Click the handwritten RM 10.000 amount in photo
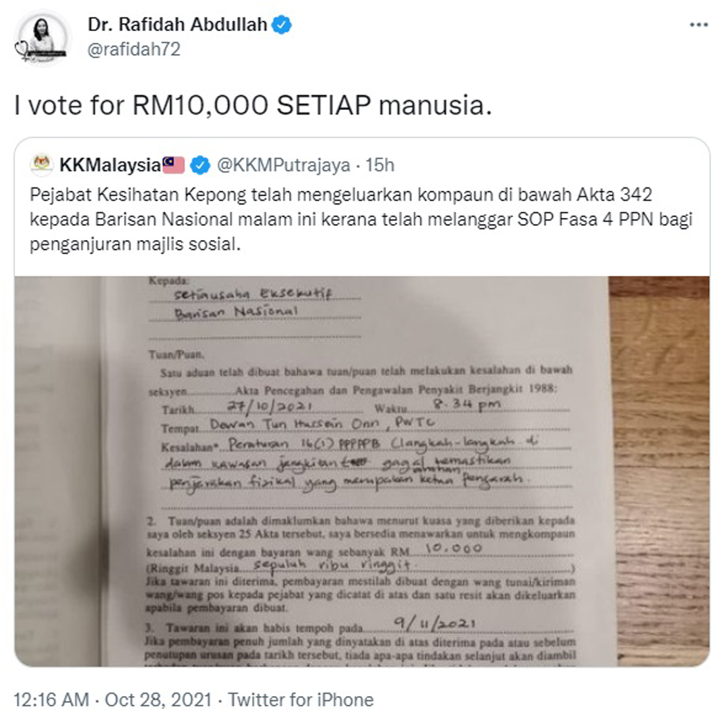728x721 pixels. coord(454,548)
